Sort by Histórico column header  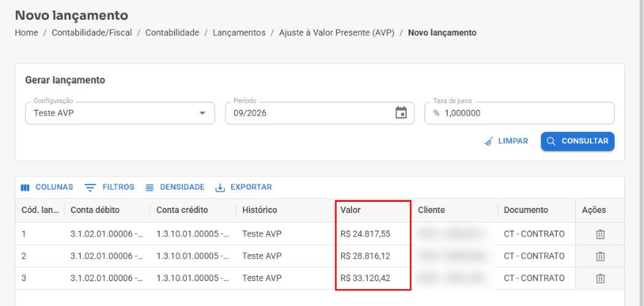pos(285,210)
